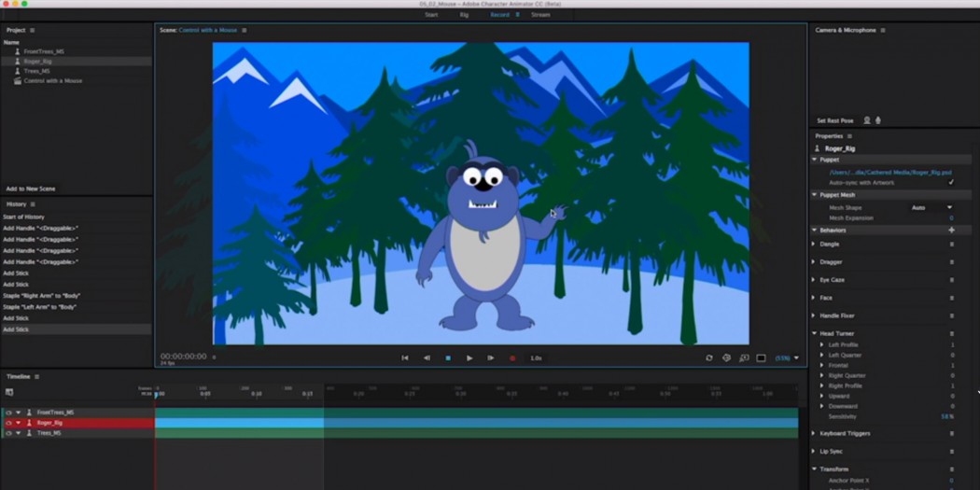Collapse the Head Turner behavior
980x490 pixels.
coord(815,334)
